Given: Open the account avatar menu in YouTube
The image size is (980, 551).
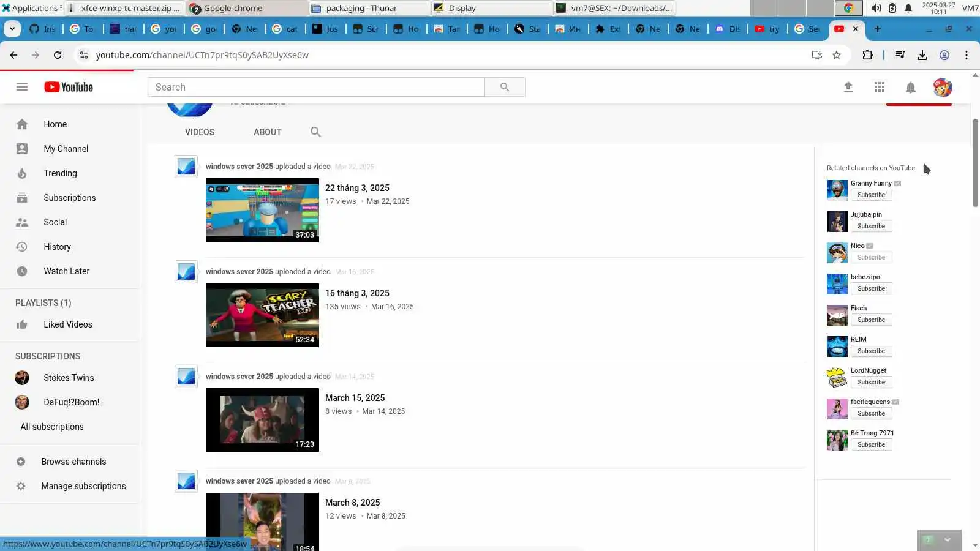Looking at the screenshot, I should tap(943, 88).
